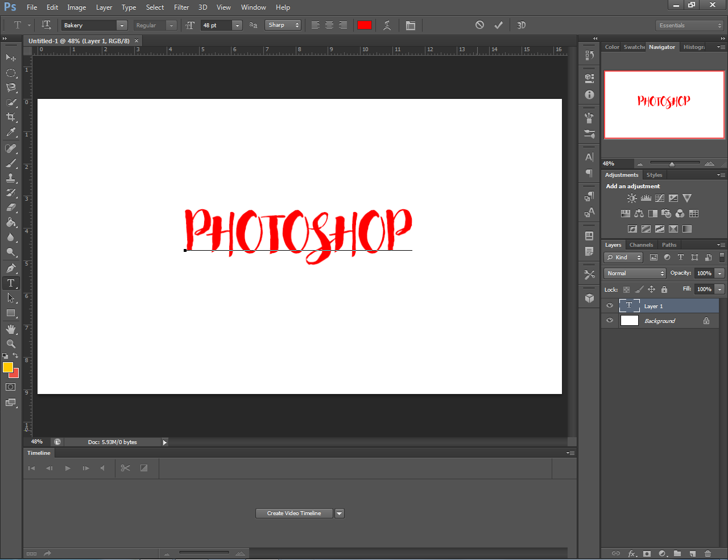Create a new layer
The width and height of the screenshot is (728, 560).
[x=692, y=553]
